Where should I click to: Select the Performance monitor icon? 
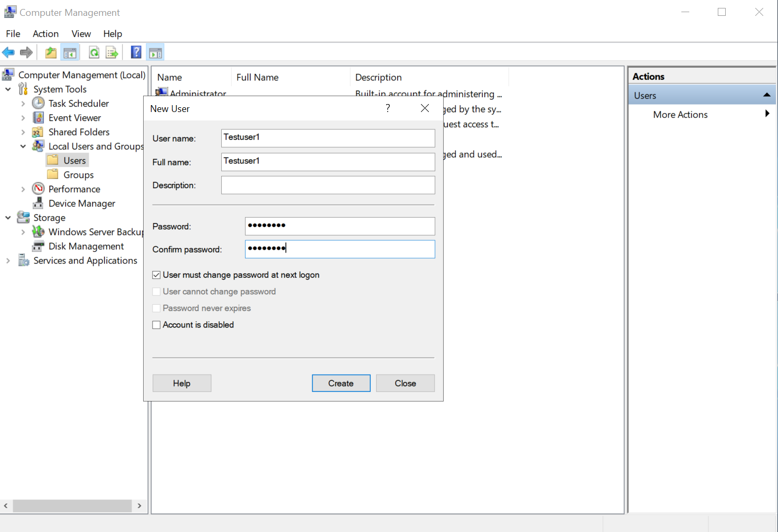click(x=38, y=189)
